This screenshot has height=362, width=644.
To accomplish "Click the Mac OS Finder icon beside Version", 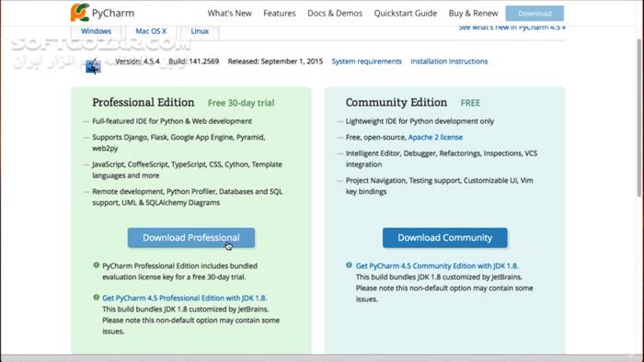I will tap(93, 66).
